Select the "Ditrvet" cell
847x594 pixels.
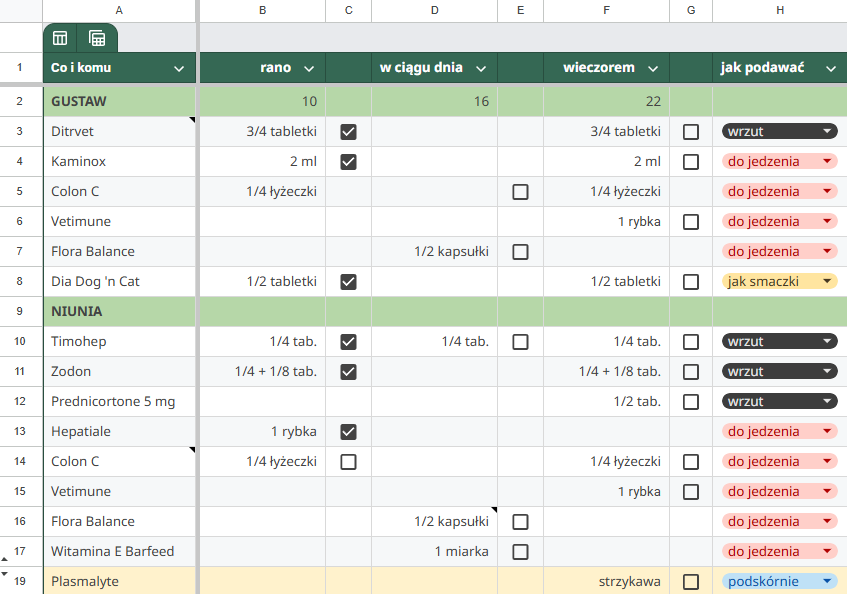[x=119, y=131]
